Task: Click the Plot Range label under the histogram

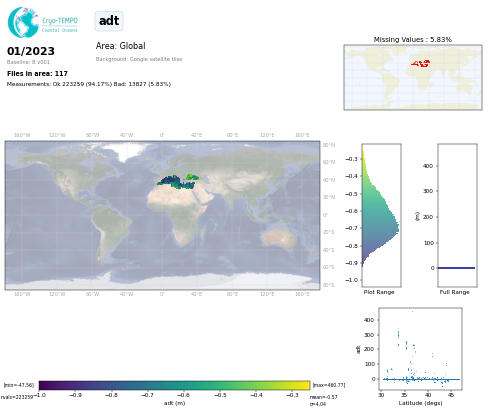Action: (379, 292)
